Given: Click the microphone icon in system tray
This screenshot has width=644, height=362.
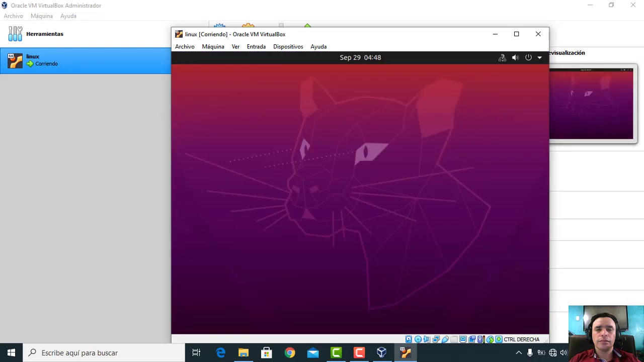Looking at the screenshot, I should click(530, 353).
